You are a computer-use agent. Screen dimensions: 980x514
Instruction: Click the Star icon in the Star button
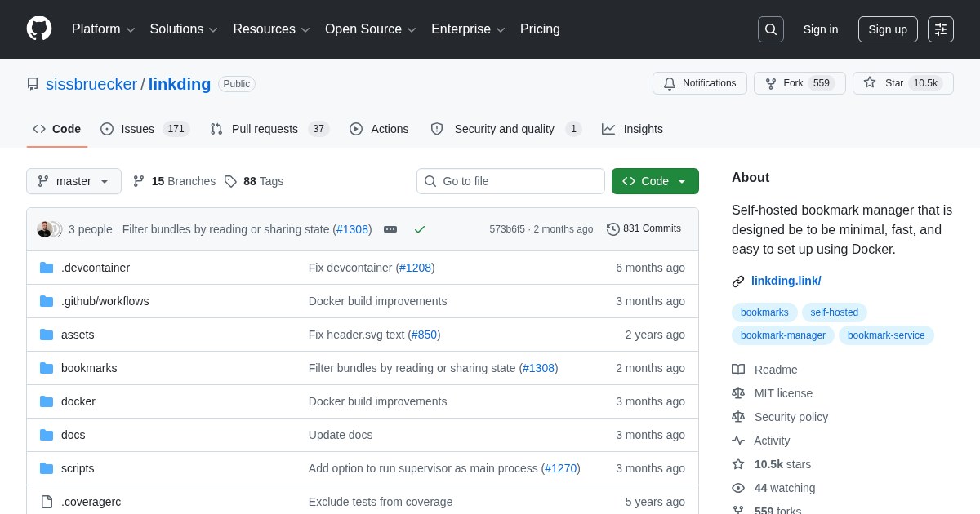[870, 82]
